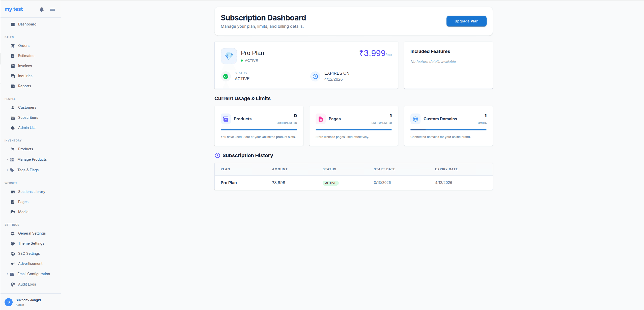Expand the Manage Products section
The height and width of the screenshot is (310, 644).
[x=7, y=159]
